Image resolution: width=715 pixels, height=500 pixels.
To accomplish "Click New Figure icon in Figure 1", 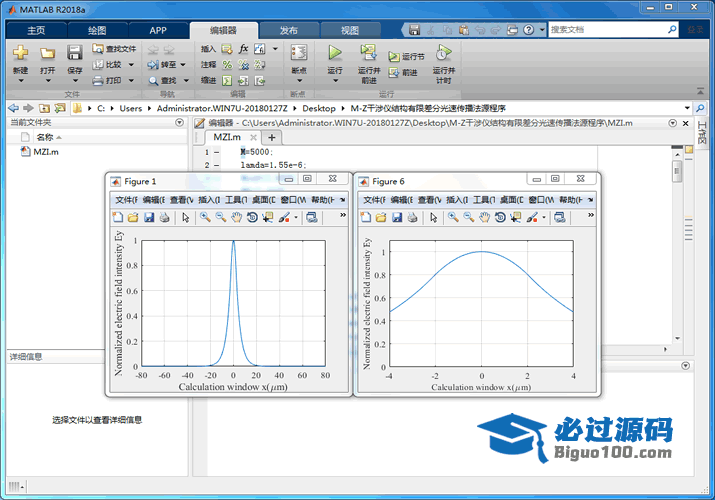I will coord(118,217).
